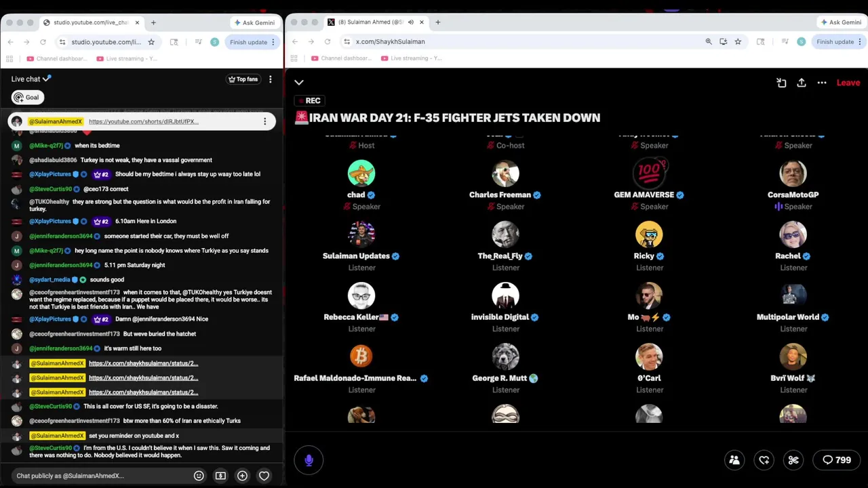The height and width of the screenshot is (488, 868).
Task: Open zoom magnifier in X address bar
Action: coord(709,42)
